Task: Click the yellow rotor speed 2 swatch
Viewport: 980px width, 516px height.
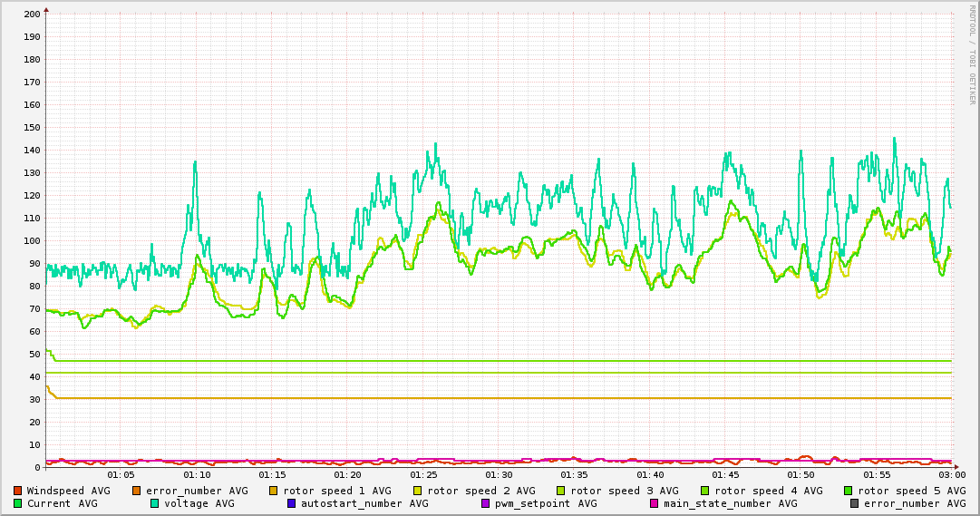Action: click(x=418, y=491)
